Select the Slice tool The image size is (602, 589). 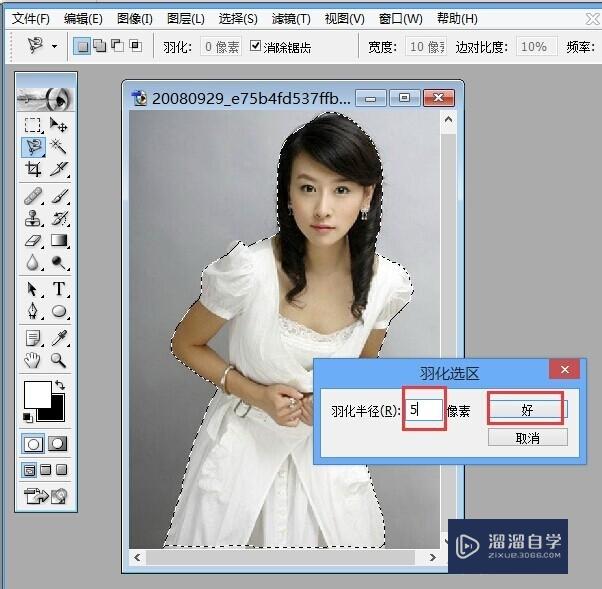[x=58, y=169]
